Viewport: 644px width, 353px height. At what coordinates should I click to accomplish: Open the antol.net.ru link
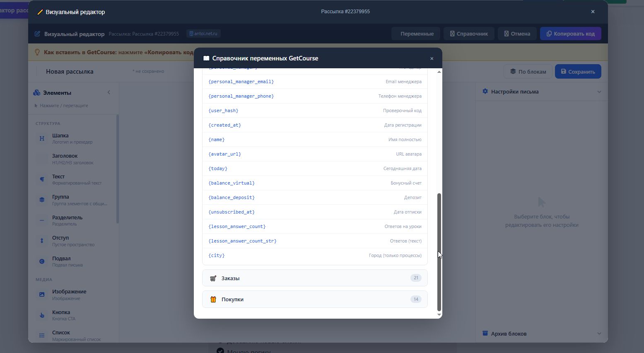(x=203, y=34)
